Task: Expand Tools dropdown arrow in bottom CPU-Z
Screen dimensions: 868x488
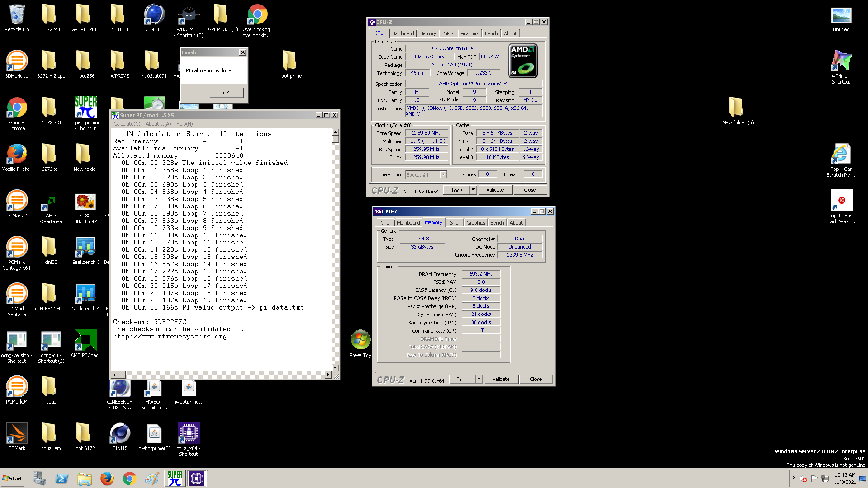Action: [479, 379]
